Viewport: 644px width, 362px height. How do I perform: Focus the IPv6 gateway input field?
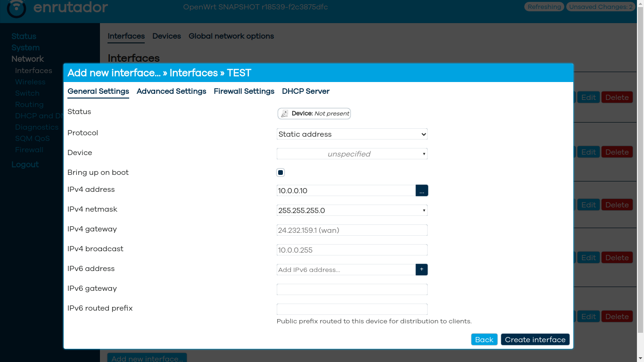pyautogui.click(x=352, y=289)
